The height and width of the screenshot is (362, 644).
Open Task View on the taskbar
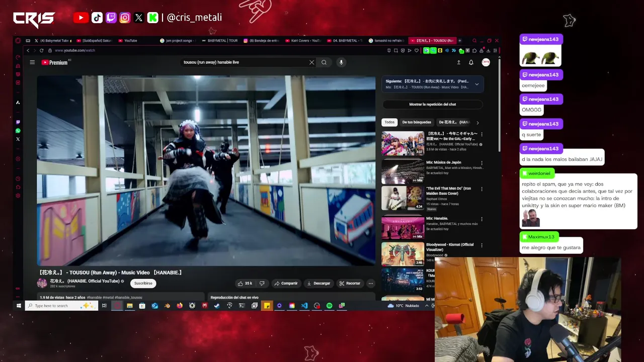[x=104, y=306]
